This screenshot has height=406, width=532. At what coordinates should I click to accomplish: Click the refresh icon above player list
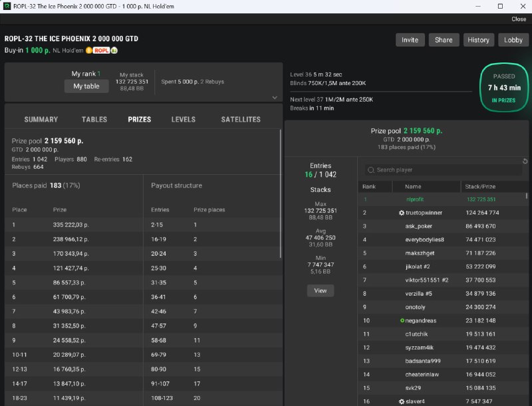tap(523, 161)
